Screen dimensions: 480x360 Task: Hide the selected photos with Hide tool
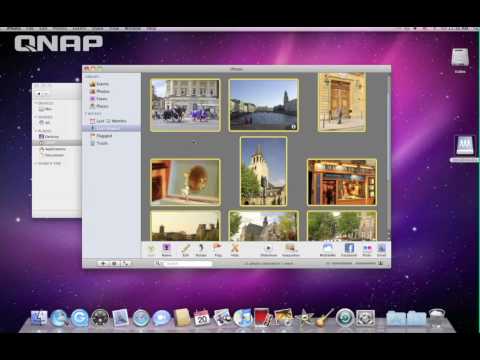pyautogui.click(x=235, y=250)
